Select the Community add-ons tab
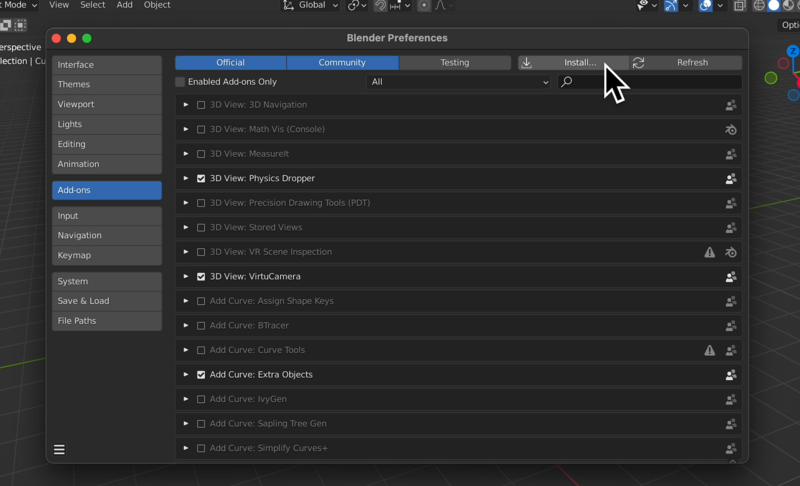The height and width of the screenshot is (486, 800). click(x=342, y=63)
